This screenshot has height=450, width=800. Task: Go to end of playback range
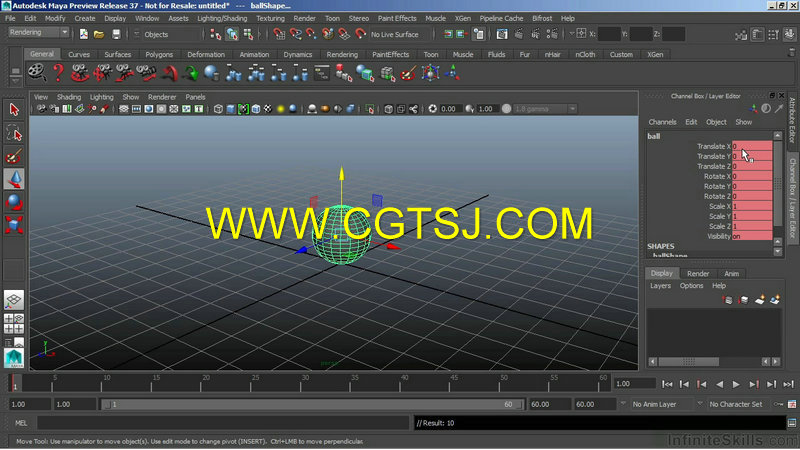788,384
